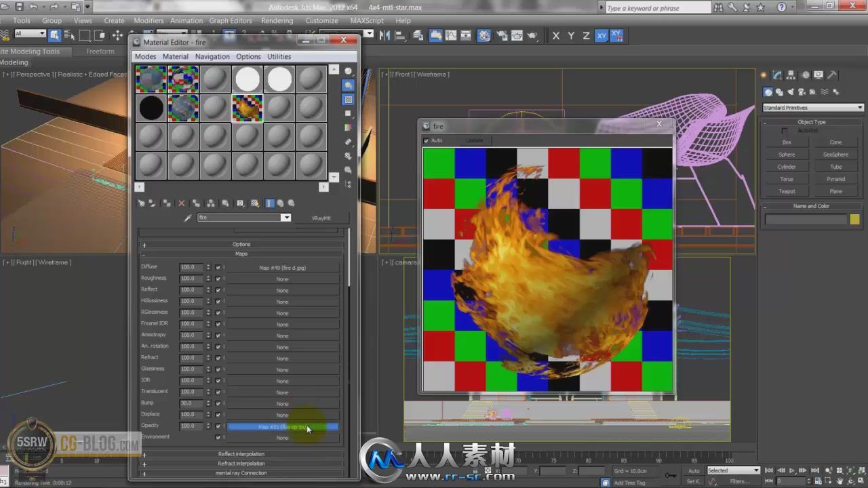The width and height of the screenshot is (868, 488).
Task: Expand the mental ray Connection rollout
Action: (241, 473)
